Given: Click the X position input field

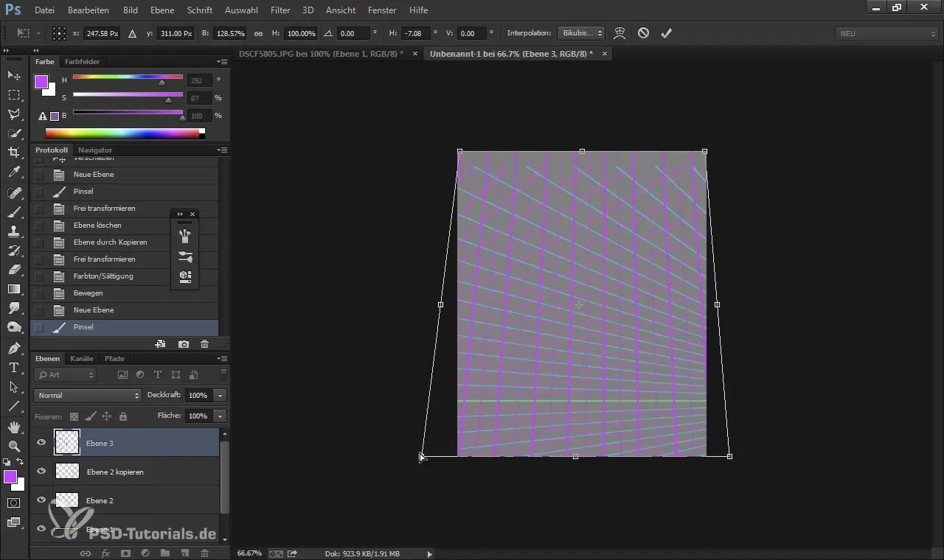Looking at the screenshot, I should tap(103, 33).
